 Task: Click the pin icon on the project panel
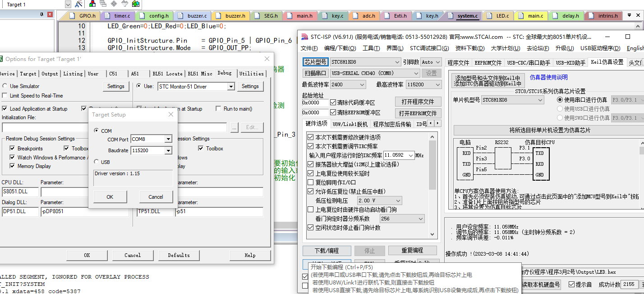(42, 14)
